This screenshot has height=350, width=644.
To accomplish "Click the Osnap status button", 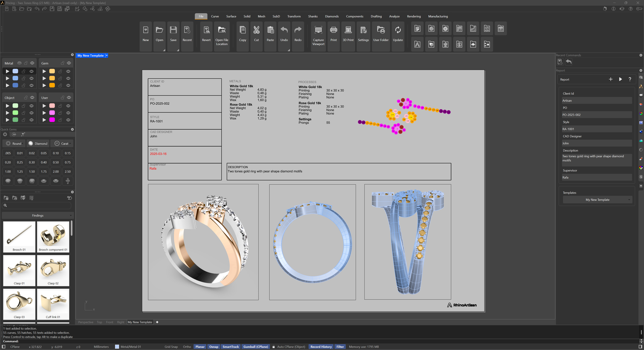I will coord(213,347).
